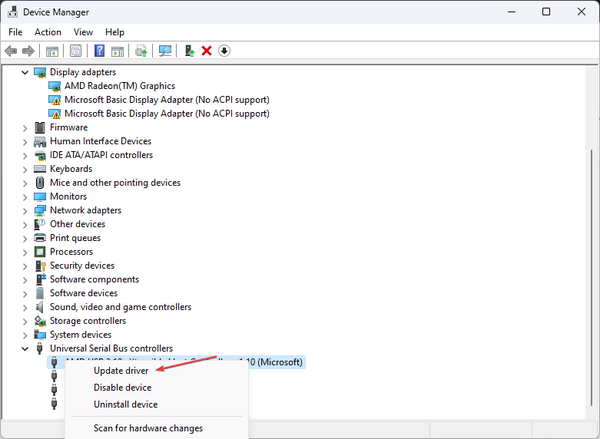Collapse the Display adapters category
This screenshot has width=600, height=439.
point(26,72)
